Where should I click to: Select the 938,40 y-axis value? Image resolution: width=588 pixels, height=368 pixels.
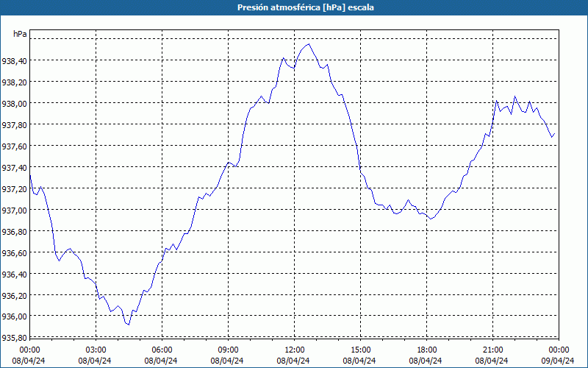tap(14, 61)
